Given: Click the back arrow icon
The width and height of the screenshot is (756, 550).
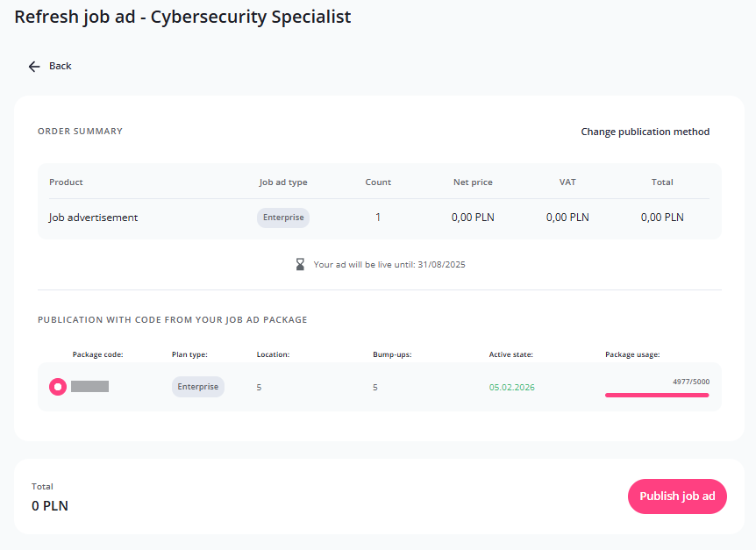Looking at the screenshot, I should [x=34, y=67].
